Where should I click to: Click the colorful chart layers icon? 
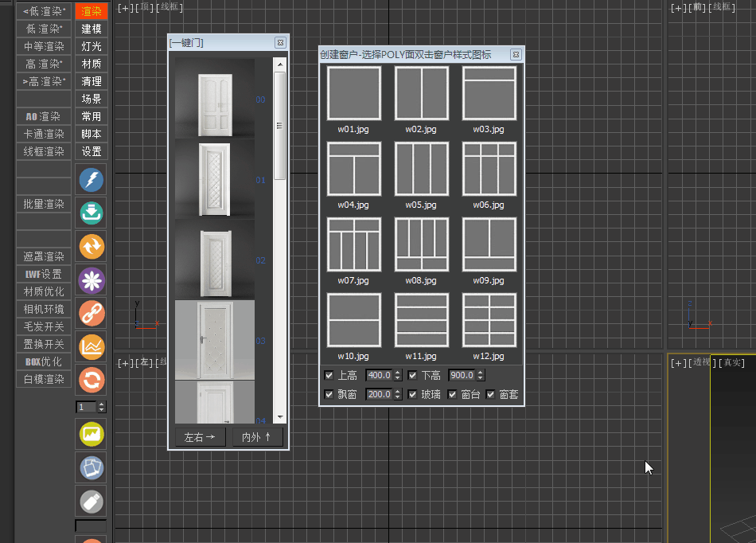(91, 347)
